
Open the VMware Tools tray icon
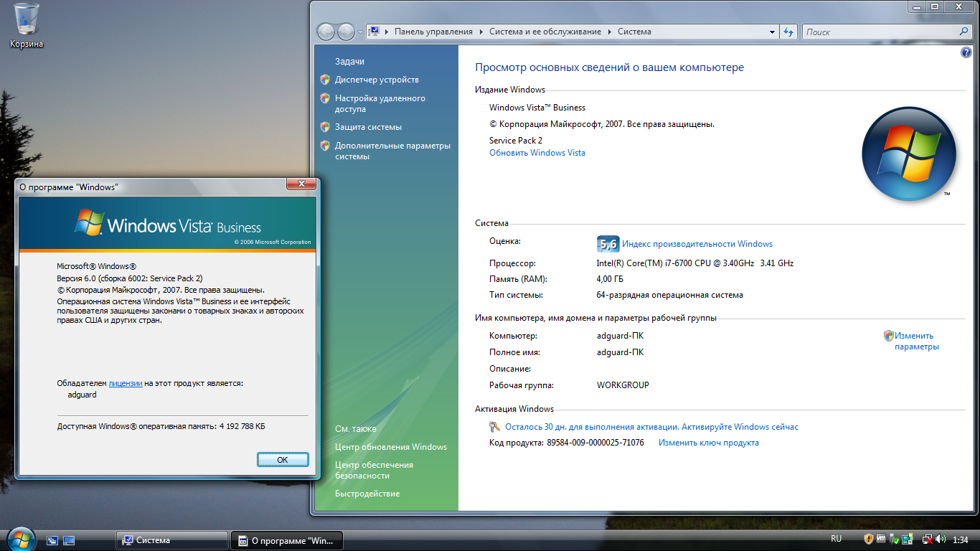(x=881, y=538)
